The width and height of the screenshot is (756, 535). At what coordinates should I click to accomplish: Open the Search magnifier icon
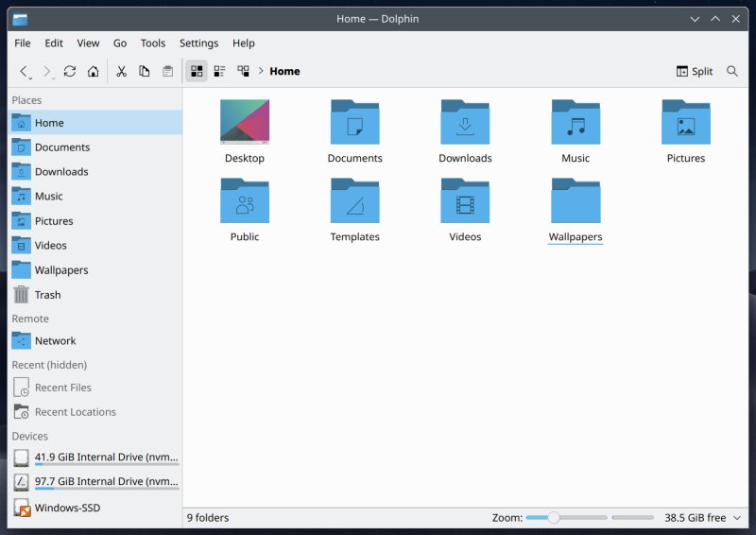coord(732,71)
